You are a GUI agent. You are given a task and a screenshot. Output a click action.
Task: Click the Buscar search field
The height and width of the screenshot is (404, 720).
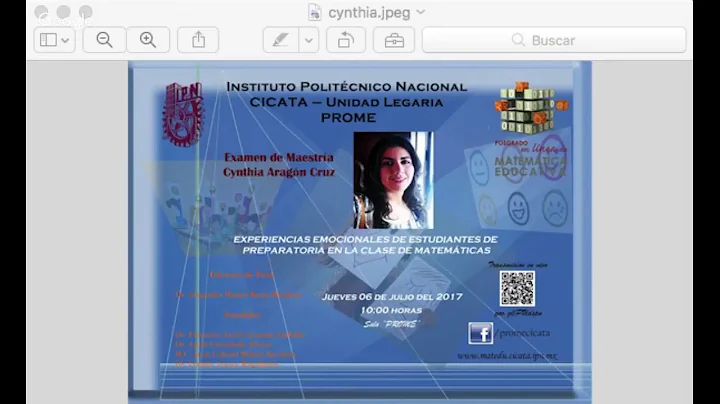[x=554, y=40]
